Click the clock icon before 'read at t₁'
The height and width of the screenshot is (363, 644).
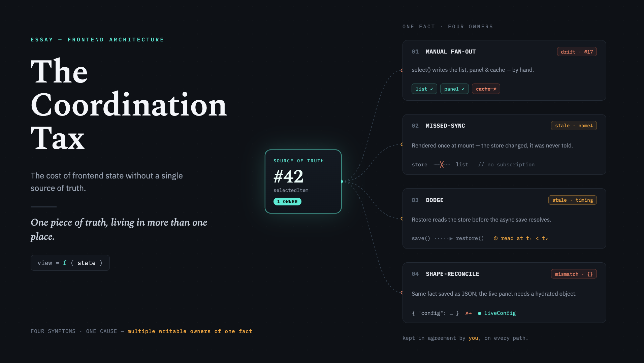(496, 238)
